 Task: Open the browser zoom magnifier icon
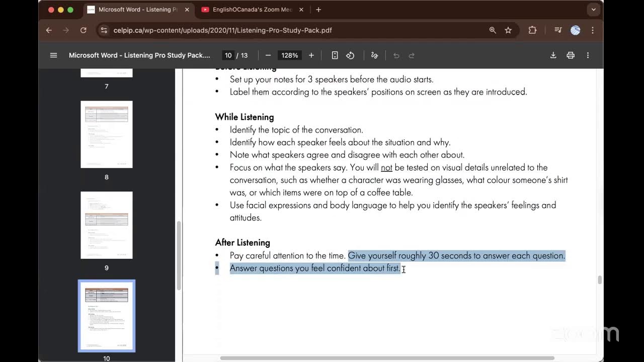click(x=493, y=30)
